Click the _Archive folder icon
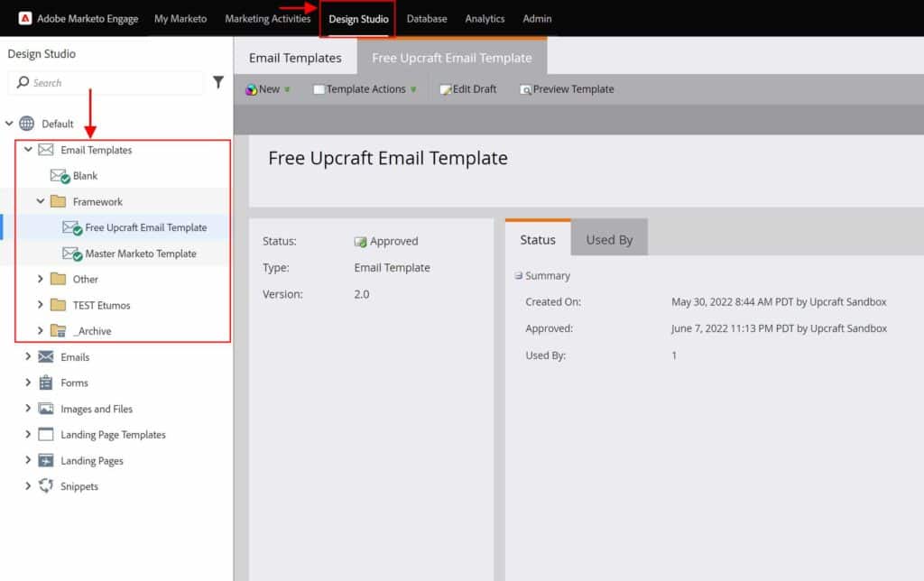 pyautogui.click(x=58, y=330)
